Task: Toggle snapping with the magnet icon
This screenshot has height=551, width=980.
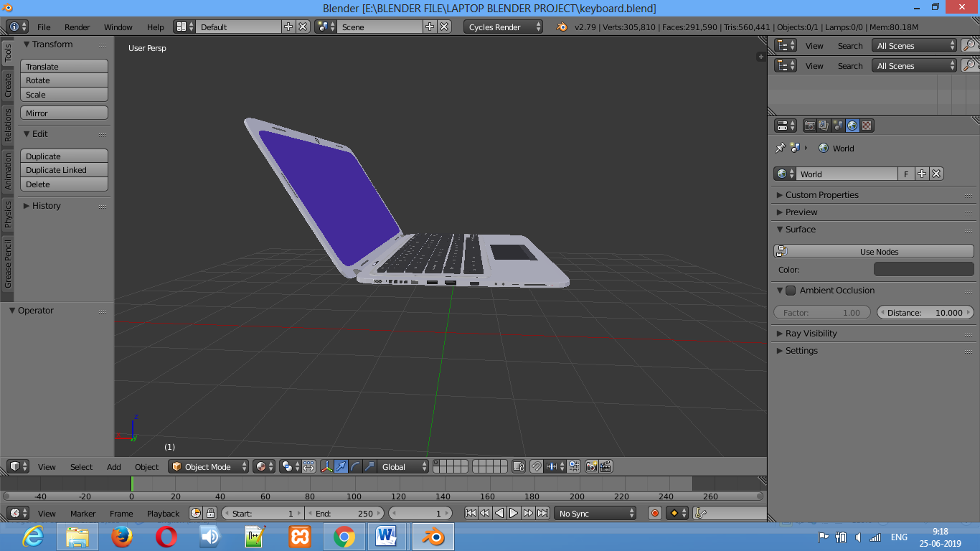Action: [x=537, y=466]
